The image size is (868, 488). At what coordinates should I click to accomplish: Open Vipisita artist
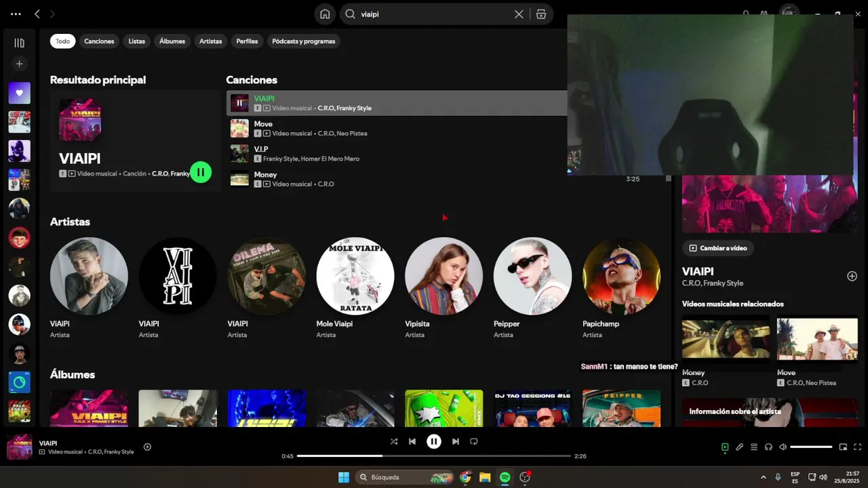pos(444,276)
